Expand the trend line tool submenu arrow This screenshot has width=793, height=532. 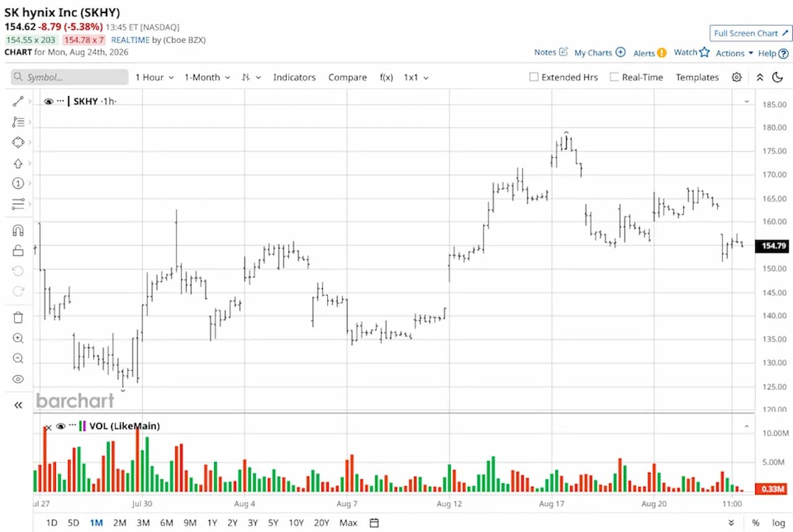(29, 102)
